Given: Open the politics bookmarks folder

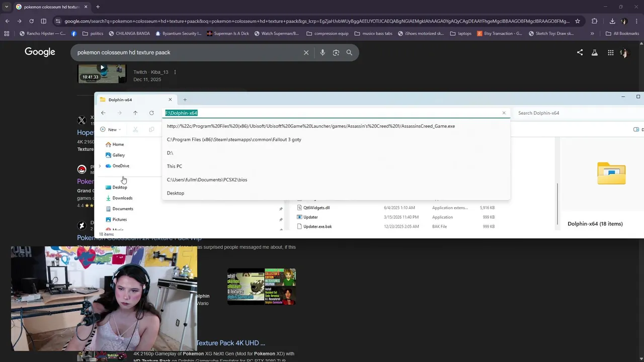Looking at the screenshot, I should pyautogui.click(x=92, y=34).
